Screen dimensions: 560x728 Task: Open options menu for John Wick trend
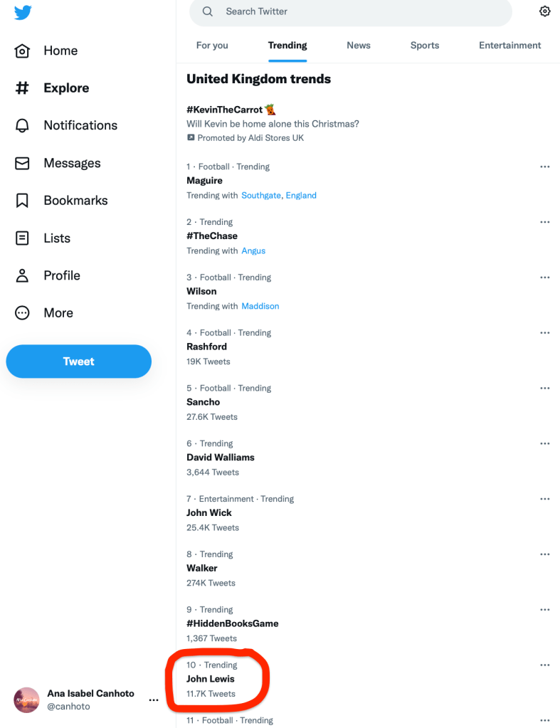coord(545,499)
